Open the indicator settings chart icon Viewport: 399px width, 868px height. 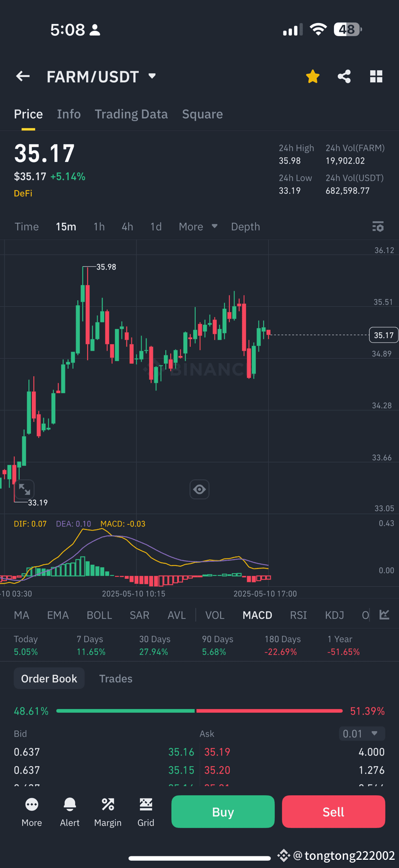pos(384,615)
